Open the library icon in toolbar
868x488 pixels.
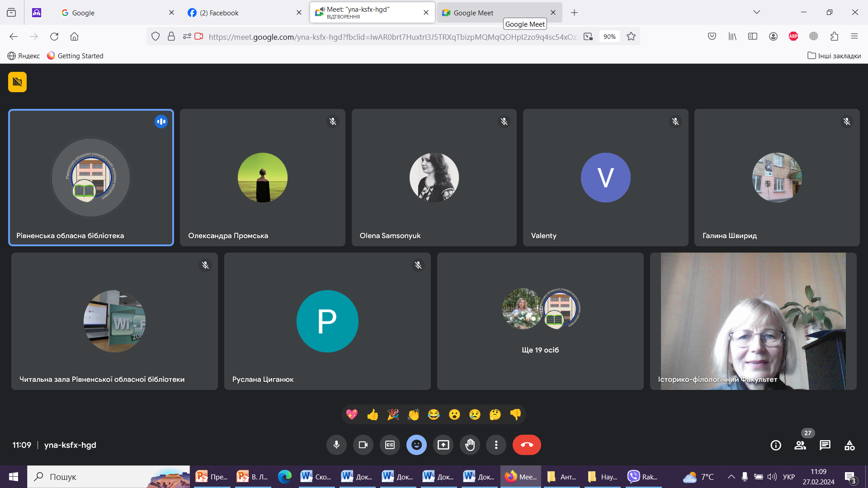pyautogui.click(x=732, y=37)
